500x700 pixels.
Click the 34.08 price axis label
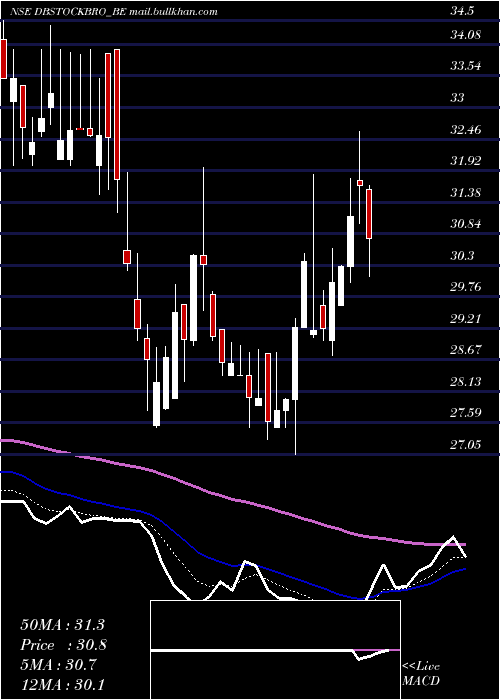[465, 34]
